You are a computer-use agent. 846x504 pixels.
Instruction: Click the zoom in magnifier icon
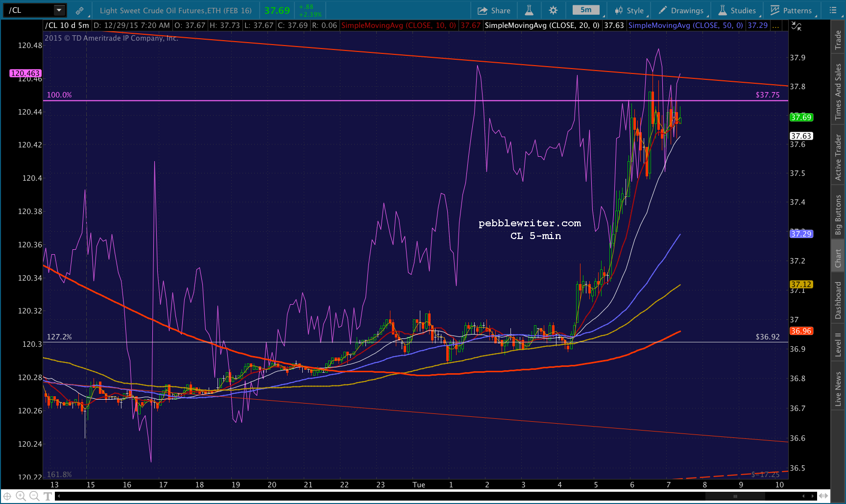point(21,496)
